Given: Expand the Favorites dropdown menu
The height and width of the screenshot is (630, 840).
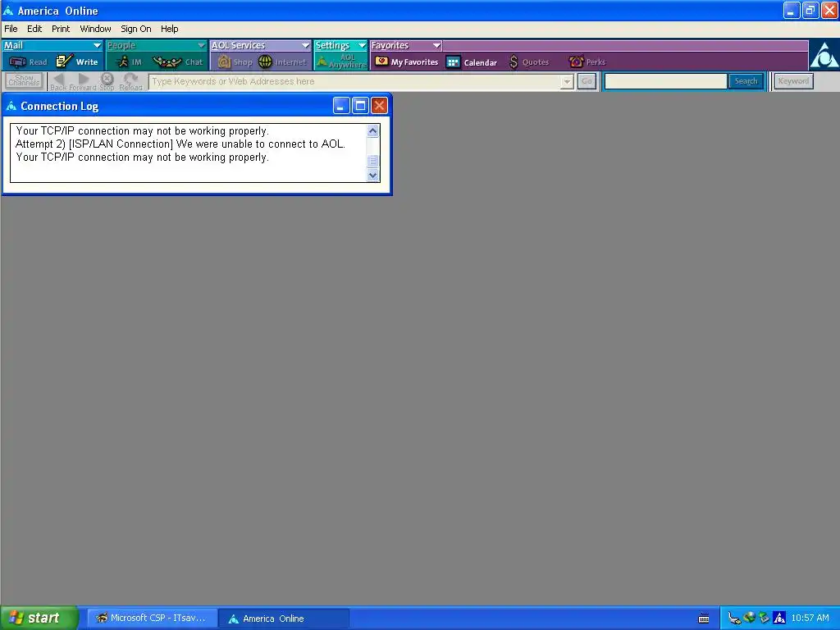Looking at the screenshot, I should [x=436, y=46].
